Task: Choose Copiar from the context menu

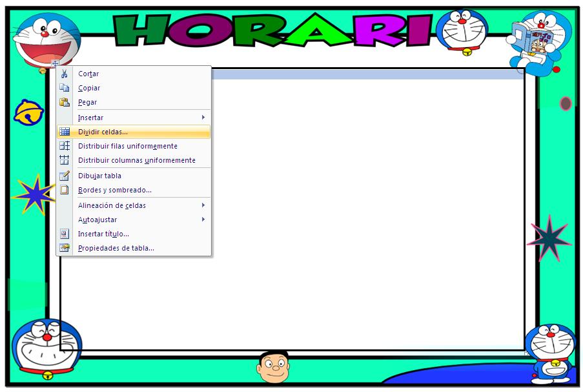Action: (x=134, y=88)
